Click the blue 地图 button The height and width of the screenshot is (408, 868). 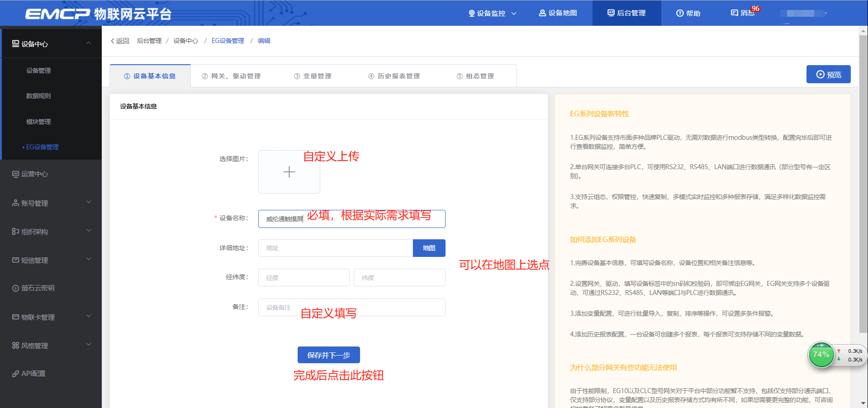429,248
